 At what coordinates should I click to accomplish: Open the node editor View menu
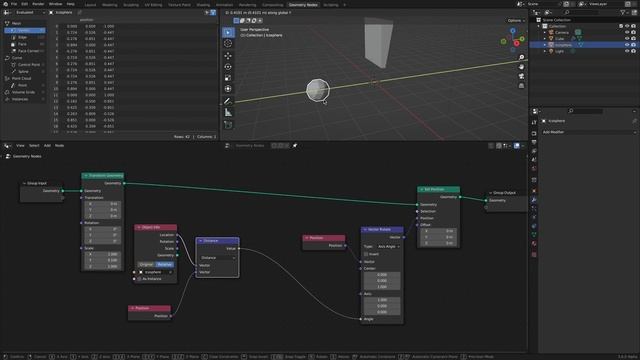[x=20, y=145]
